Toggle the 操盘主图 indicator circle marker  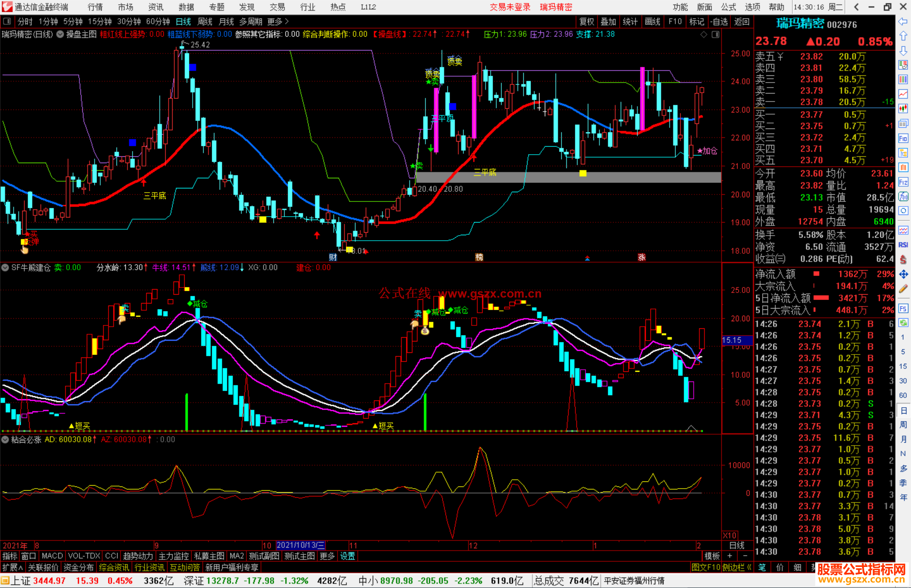click(60, 34)
